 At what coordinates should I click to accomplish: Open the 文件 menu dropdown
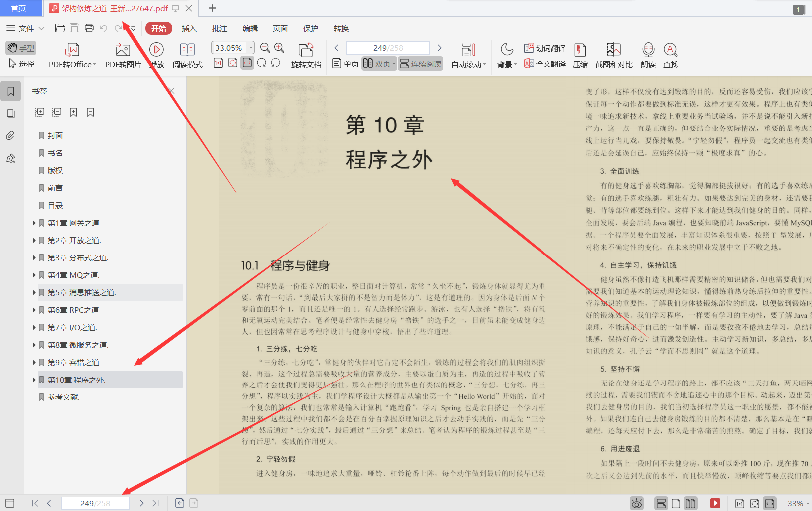coord(25,28)
